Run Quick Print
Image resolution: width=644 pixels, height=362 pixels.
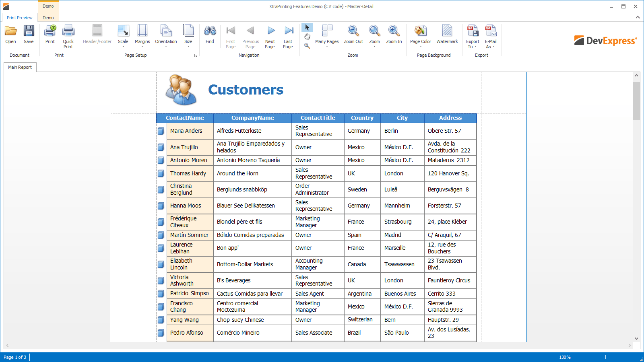(68, 37)
